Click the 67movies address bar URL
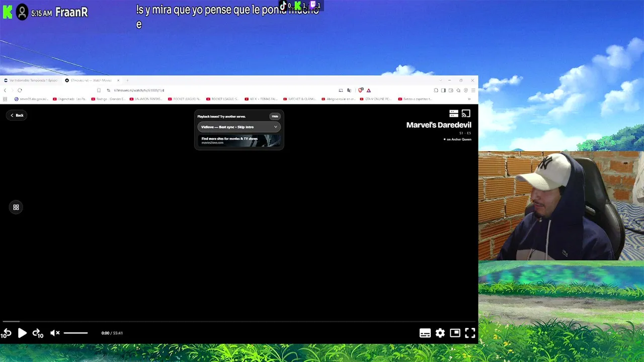Image resolution: width=644 pixels, height=362 pixels. [139, 90]
